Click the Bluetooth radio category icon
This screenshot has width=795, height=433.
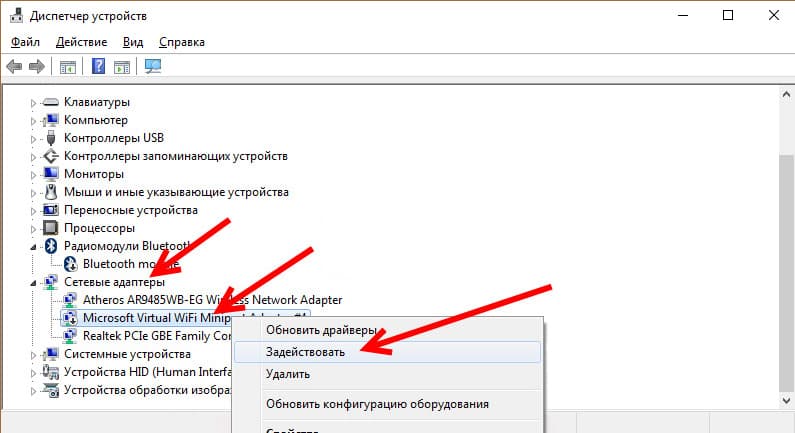51,246
